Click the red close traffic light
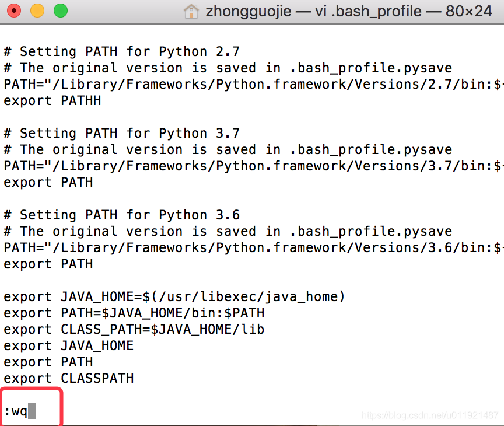The width and height of the screenshot is (504, 426). pos(13,11)
